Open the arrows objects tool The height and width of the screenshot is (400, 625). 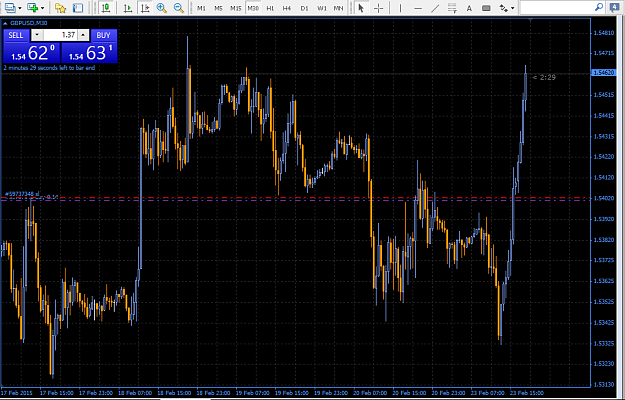click(504, 8)
